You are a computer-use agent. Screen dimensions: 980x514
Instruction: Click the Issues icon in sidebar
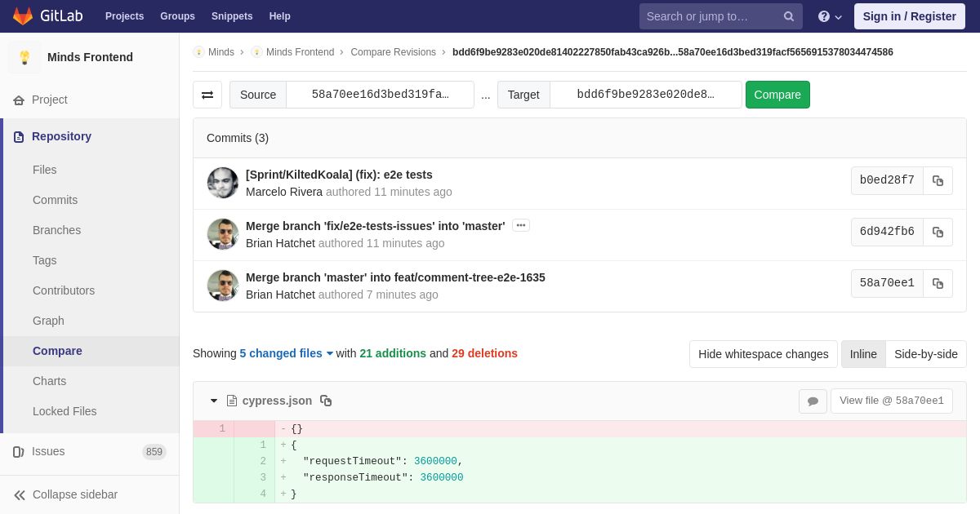pyautogui.click(x=19, y=452)
